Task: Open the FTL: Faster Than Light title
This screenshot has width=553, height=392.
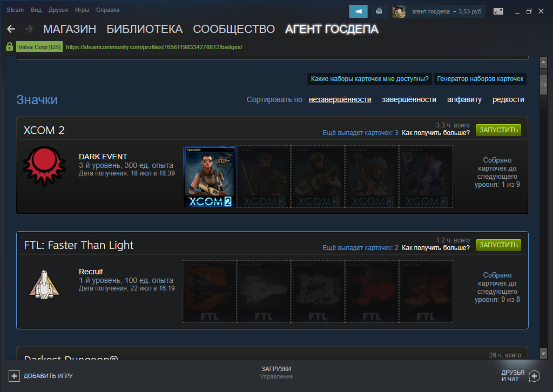Action: coord(79,245)
